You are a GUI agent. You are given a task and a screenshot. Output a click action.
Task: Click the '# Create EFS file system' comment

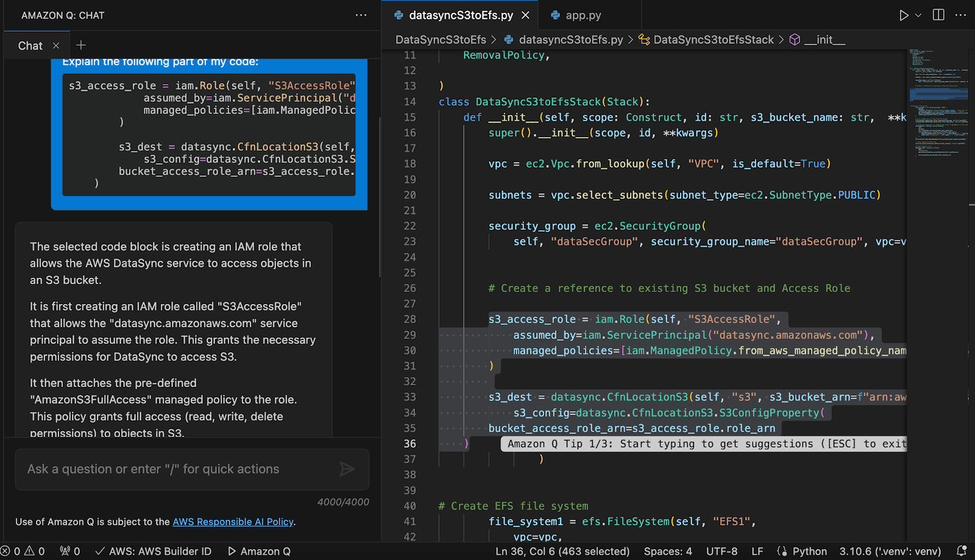coord(513,506)
